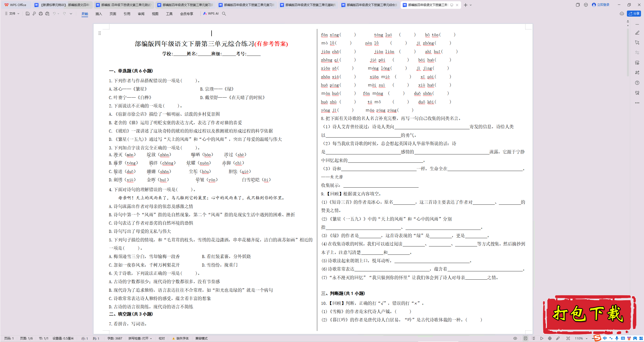644x342 pixels.
Task: Open the 页面 ribbon tab
Action: coord(113,14)
